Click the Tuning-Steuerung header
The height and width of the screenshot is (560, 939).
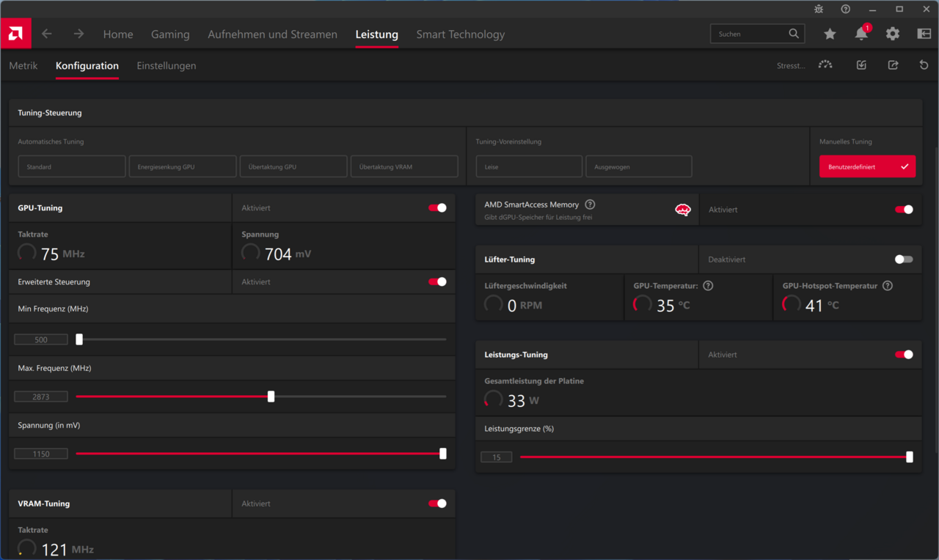(50, 113)
